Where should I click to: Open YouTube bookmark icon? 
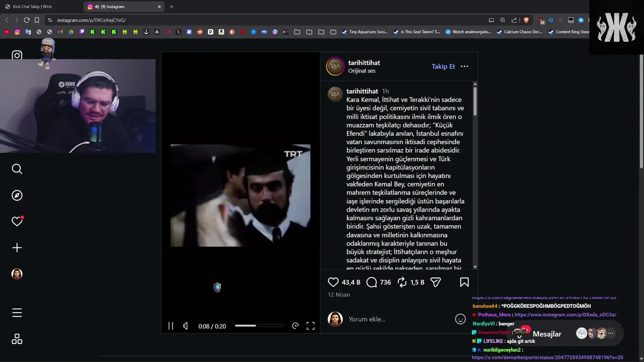pos(7,32)
